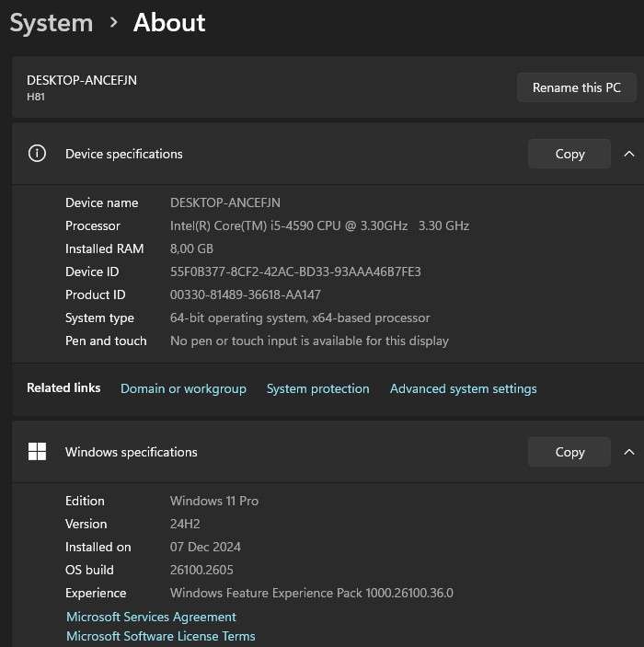Image resolution: width=644 pixels, height=647 pixels.
Task: Select the Edition value Windows 11 Pro
Action: 214,501
